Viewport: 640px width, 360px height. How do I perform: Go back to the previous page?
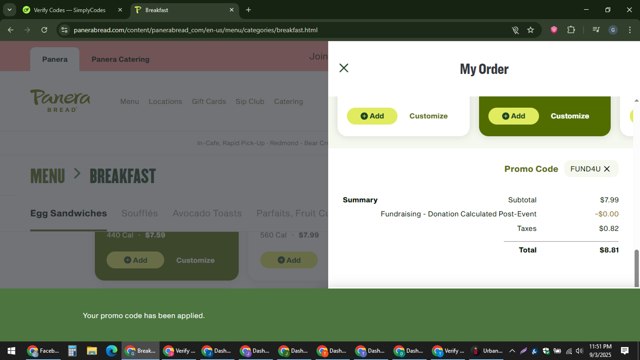[x=11, y=30]
